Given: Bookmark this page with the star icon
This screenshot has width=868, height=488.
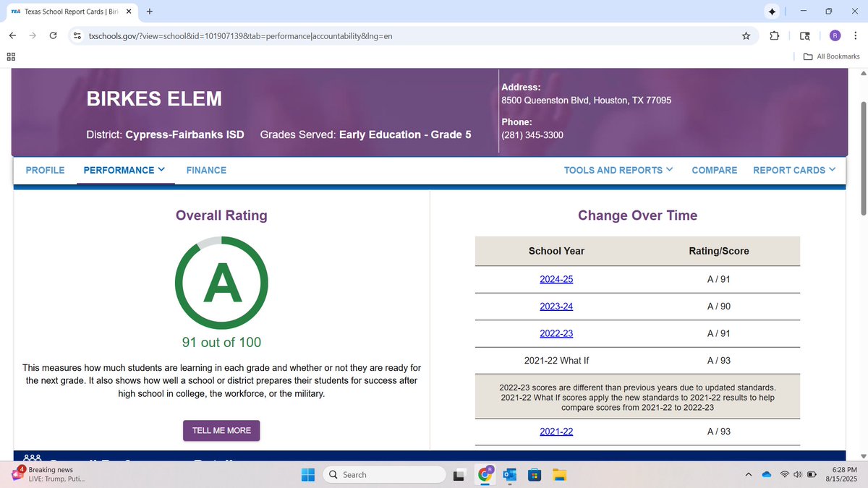Looking at the screenshot, I should pos(745,35).
